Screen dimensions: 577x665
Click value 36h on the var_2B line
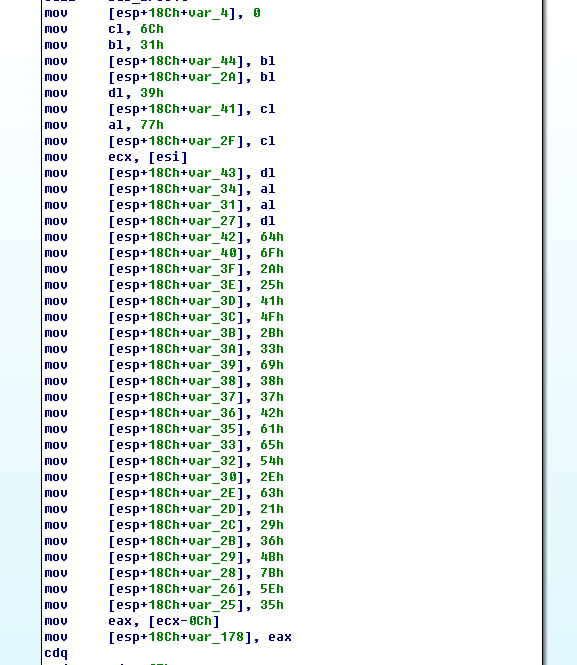[272, 541]
